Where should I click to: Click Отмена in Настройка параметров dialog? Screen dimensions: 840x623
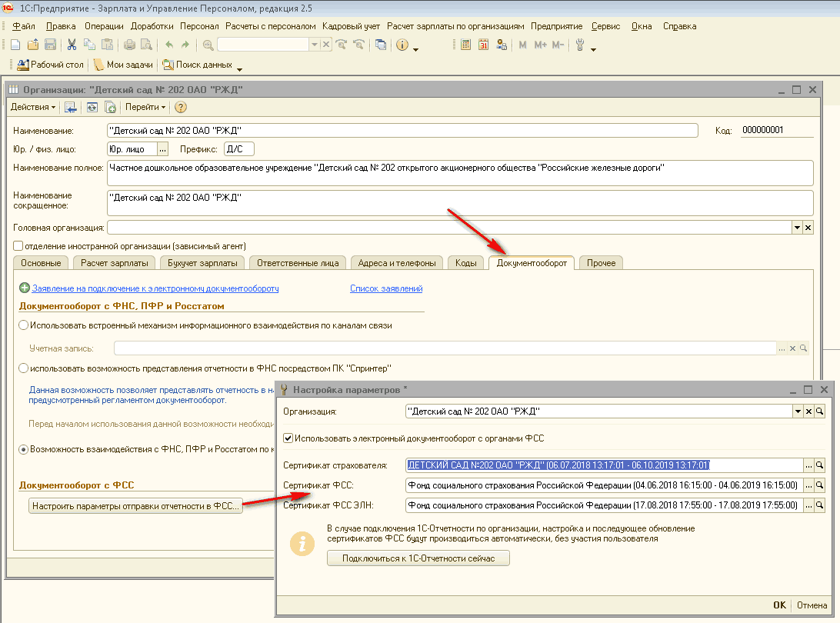tap(812, 605)
